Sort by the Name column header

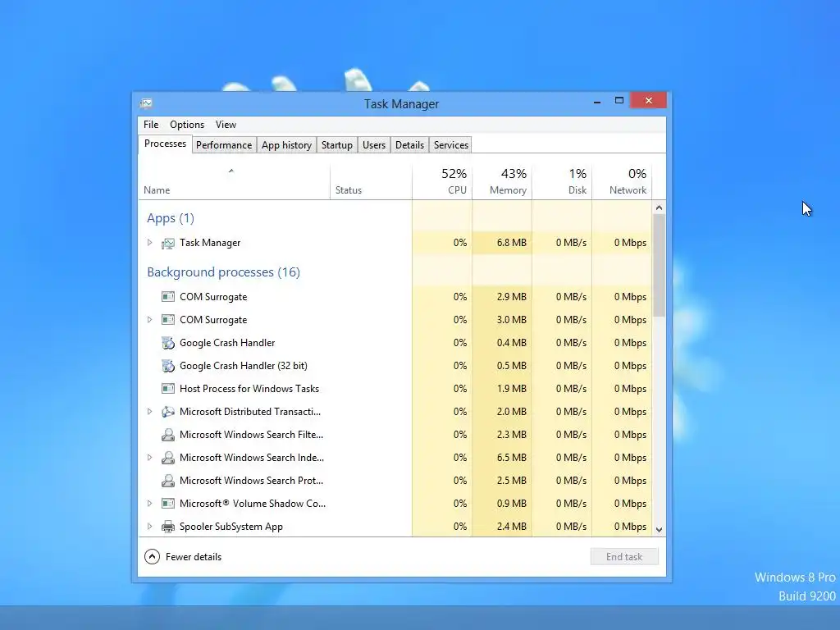tap(234, 181)
